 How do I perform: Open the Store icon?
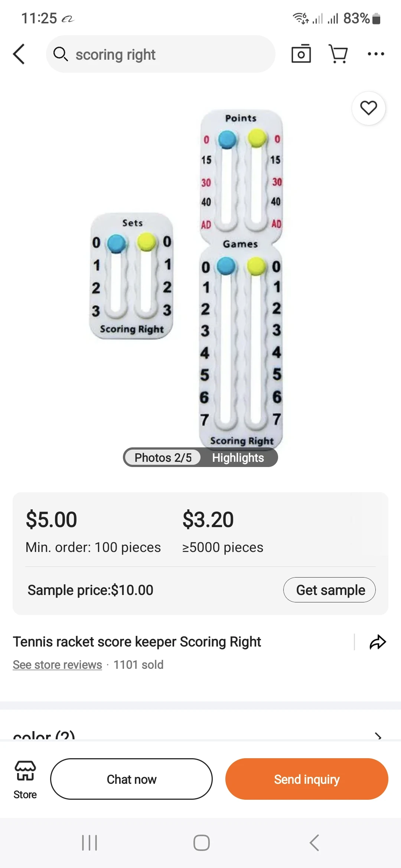click(25, 779)
